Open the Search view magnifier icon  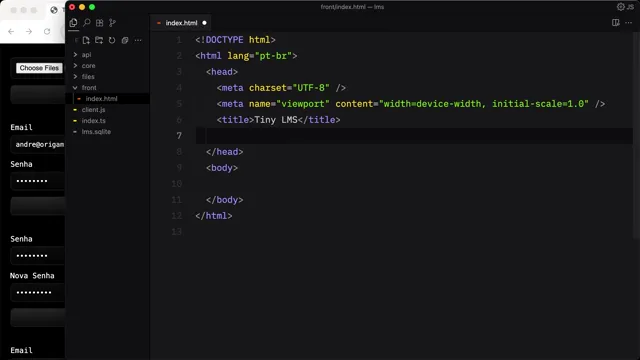[x=87, y=23]
